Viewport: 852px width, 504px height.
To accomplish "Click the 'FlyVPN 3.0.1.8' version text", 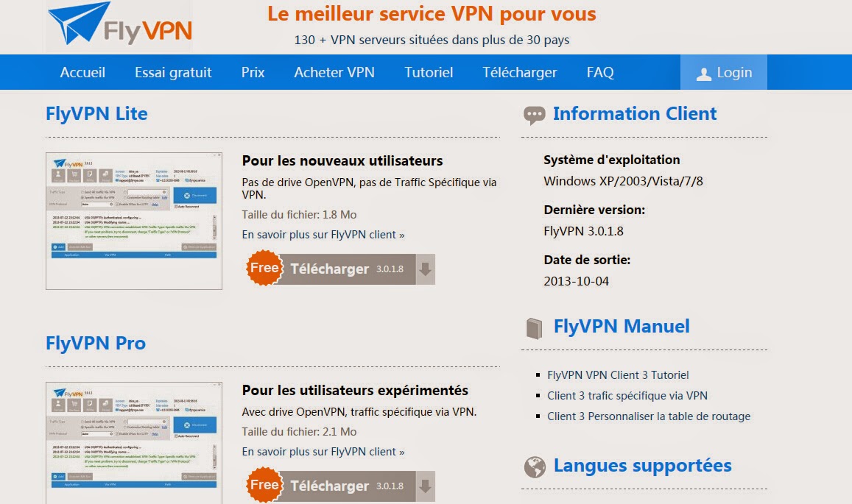I will (583, 231).
